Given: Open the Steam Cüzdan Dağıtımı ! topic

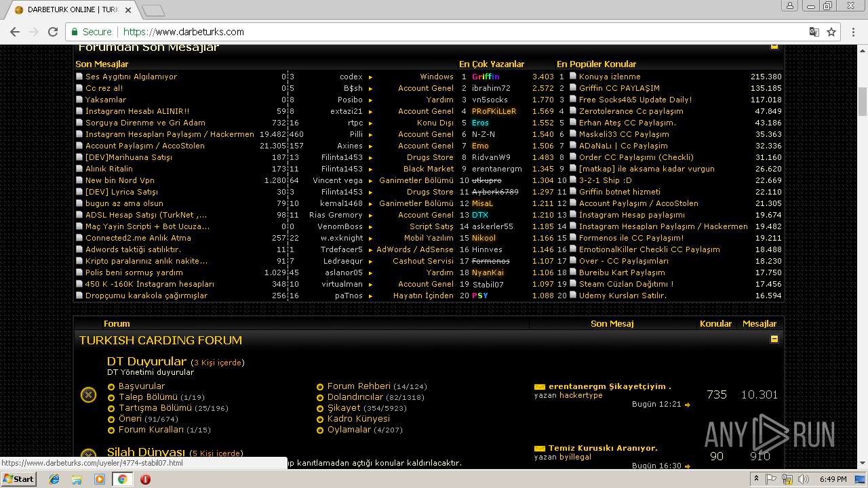Looking at the screenshot, I should coord(626,284).
